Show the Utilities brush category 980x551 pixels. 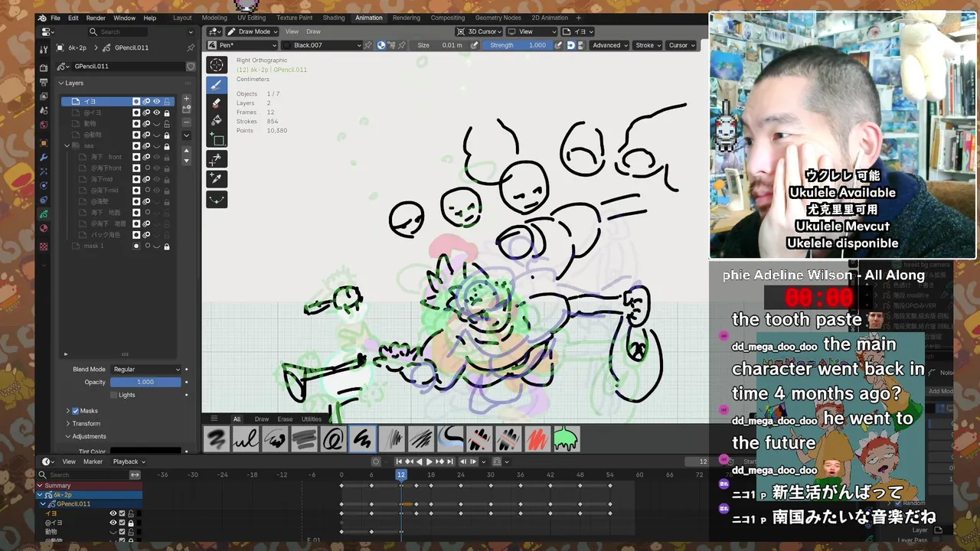(x=312, y=419)
